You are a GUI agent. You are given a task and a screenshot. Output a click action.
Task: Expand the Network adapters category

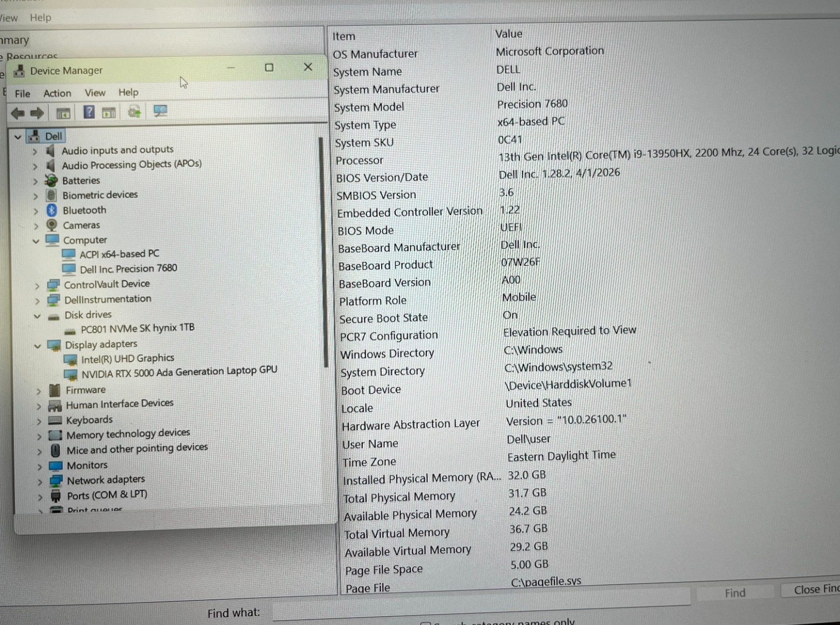40,482
